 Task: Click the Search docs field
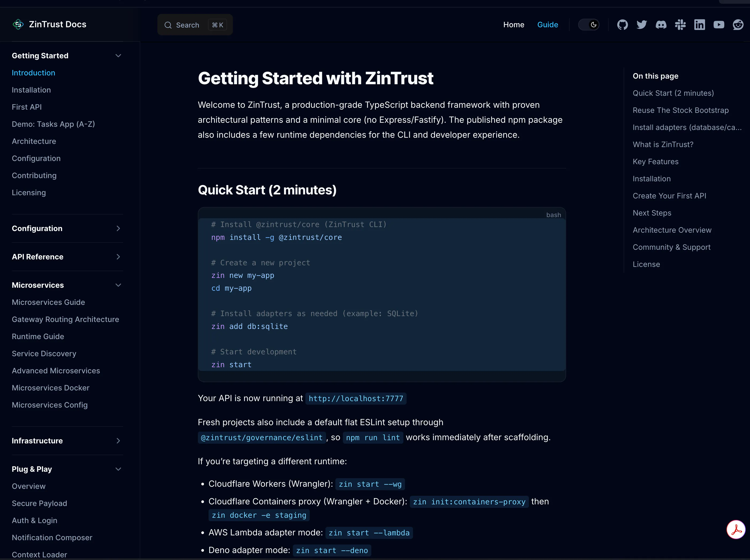pyautogui.click(x=195, y=25)
